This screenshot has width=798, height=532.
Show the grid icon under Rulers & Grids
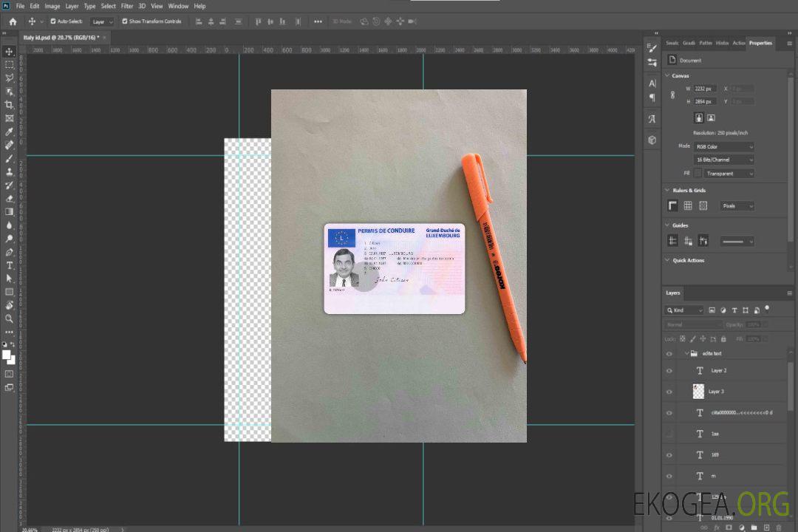(688, 206)
